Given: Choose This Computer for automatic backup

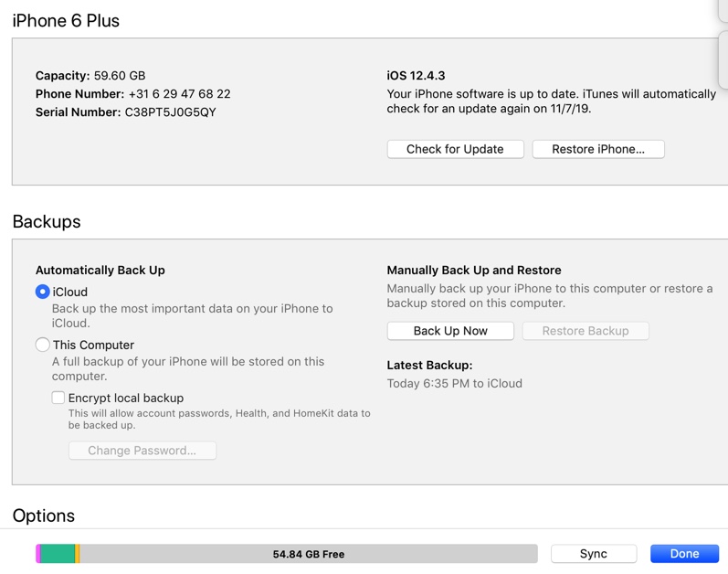Looking at the screenshot, I should tap(42, 345).
